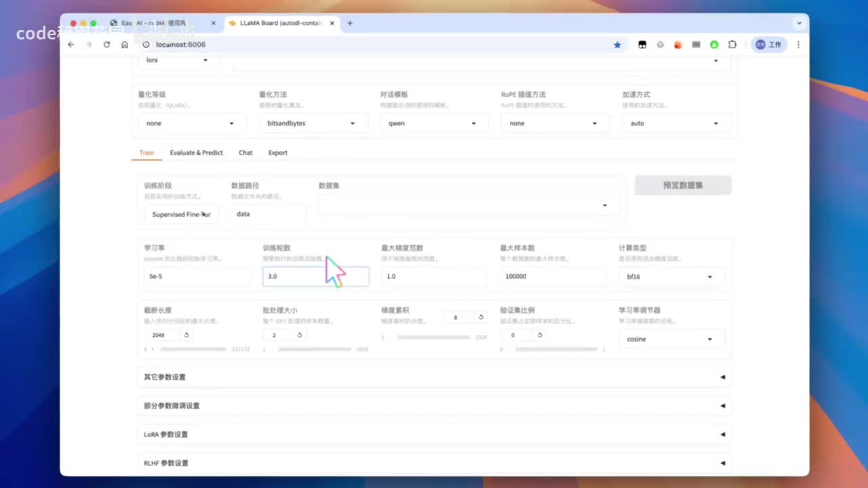The image size is (868, 488).
Task: Open the 训练阶段 Supervised Fine-Tuning dropdown
Action: pyautogui.click(x=181, y=214)
